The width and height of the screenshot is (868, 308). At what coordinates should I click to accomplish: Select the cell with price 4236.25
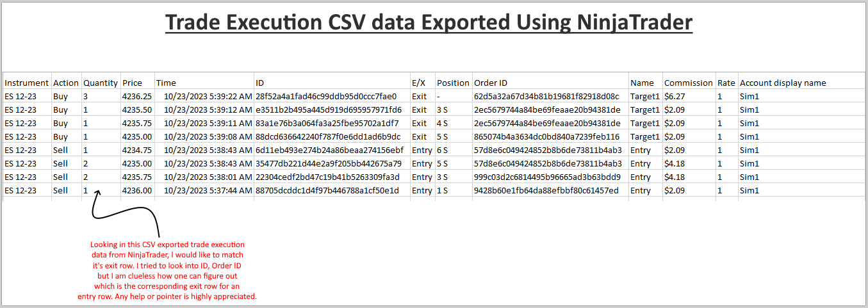136,96
